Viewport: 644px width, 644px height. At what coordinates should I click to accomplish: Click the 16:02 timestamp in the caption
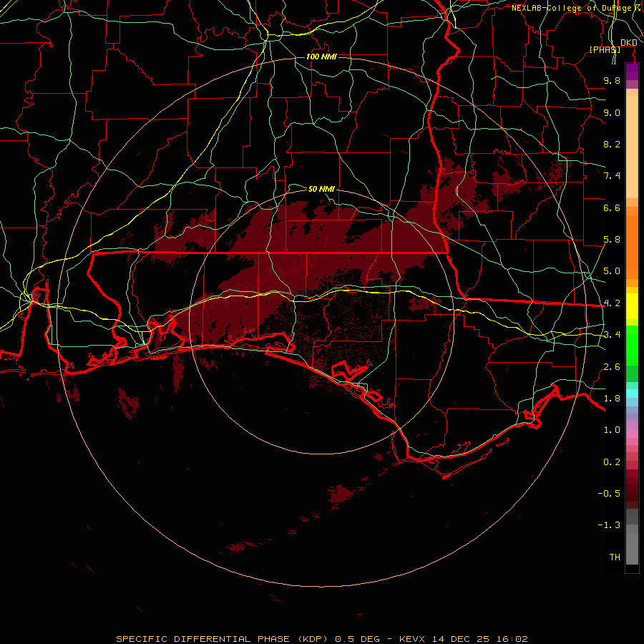point(512,639)
